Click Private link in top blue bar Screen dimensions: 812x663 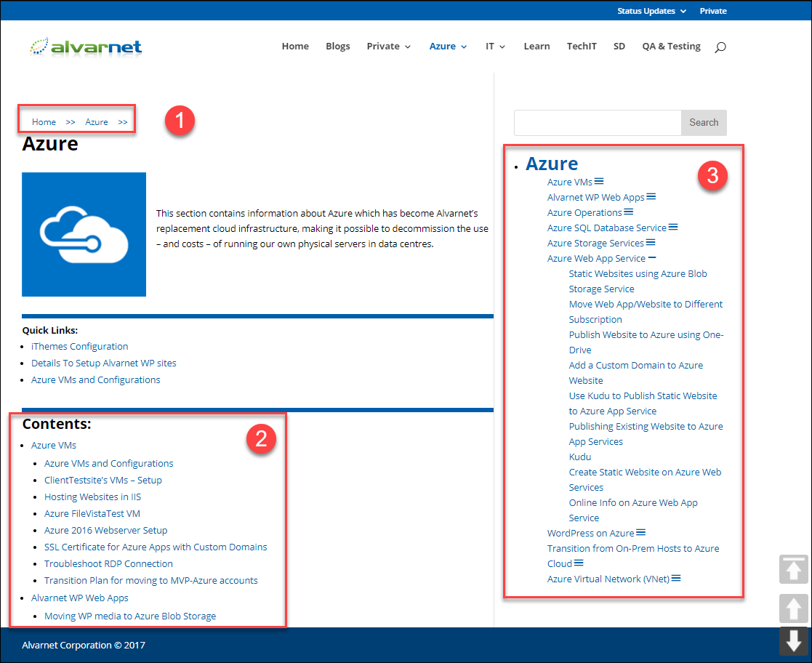click(713, 11)
